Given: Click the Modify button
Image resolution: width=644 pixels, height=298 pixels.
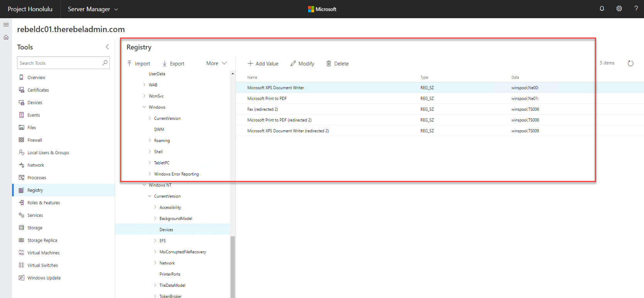Looking at the screenshot, I should tap(302, 63).
